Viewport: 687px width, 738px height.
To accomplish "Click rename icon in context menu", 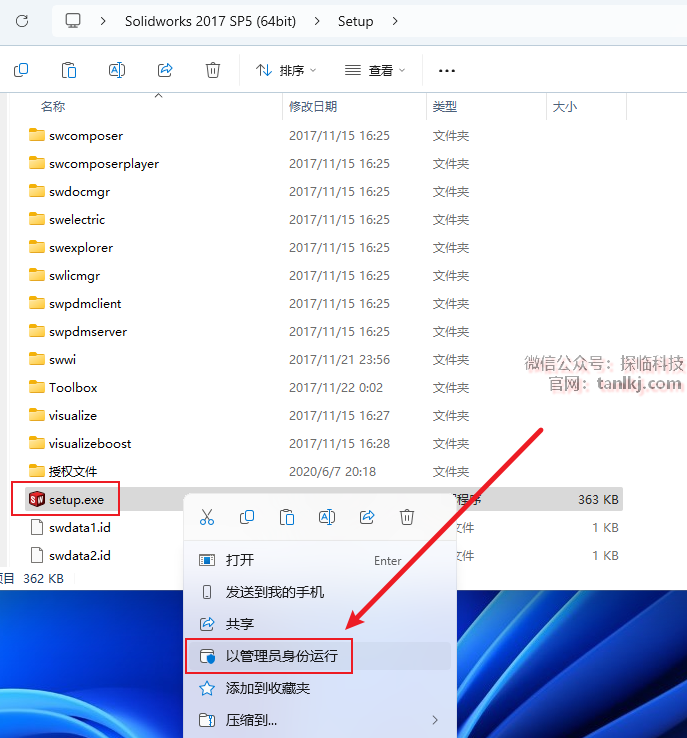I will click(327, 517).
